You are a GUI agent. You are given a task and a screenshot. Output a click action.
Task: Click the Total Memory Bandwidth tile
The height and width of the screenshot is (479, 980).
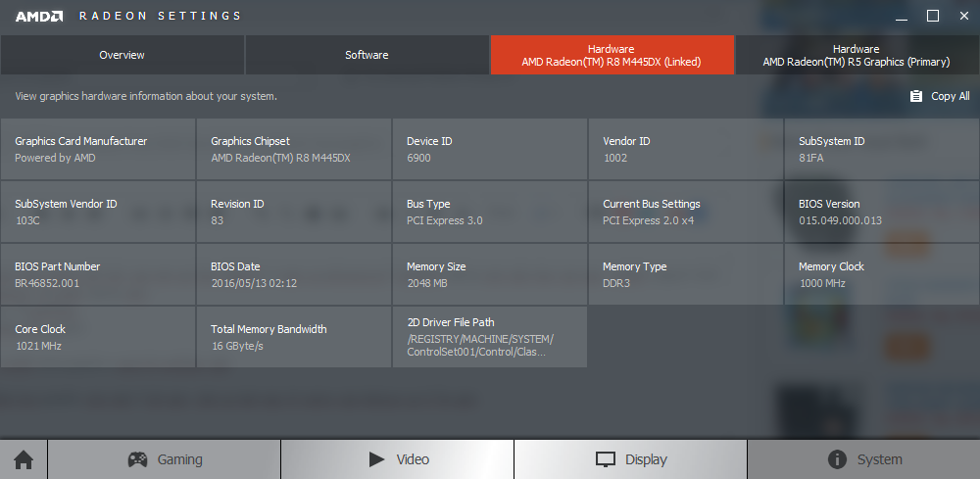[x=294, y=337]
